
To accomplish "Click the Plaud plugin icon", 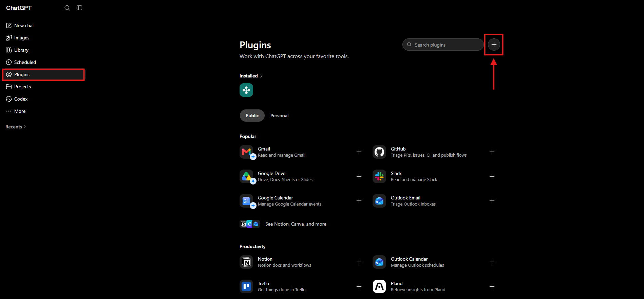I will pyautogui.click(x=379, y=286).
